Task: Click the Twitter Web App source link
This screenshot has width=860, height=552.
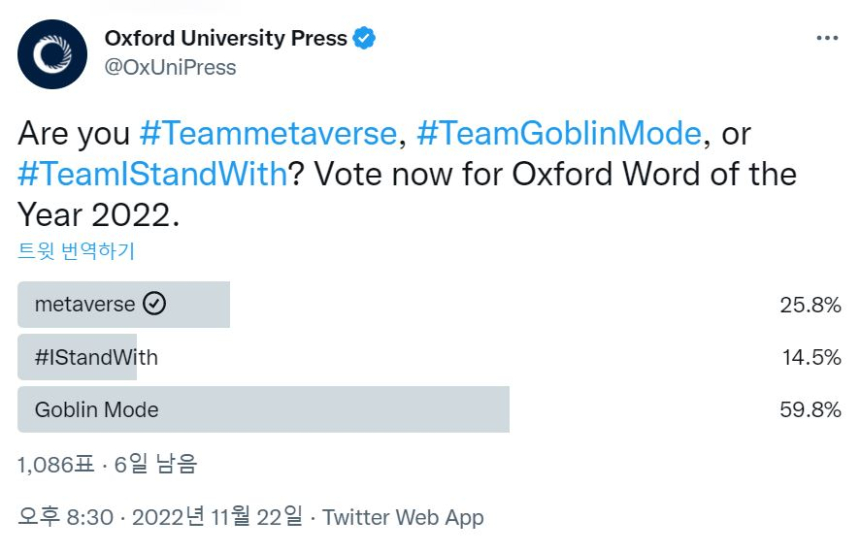Action: point(403,517)
